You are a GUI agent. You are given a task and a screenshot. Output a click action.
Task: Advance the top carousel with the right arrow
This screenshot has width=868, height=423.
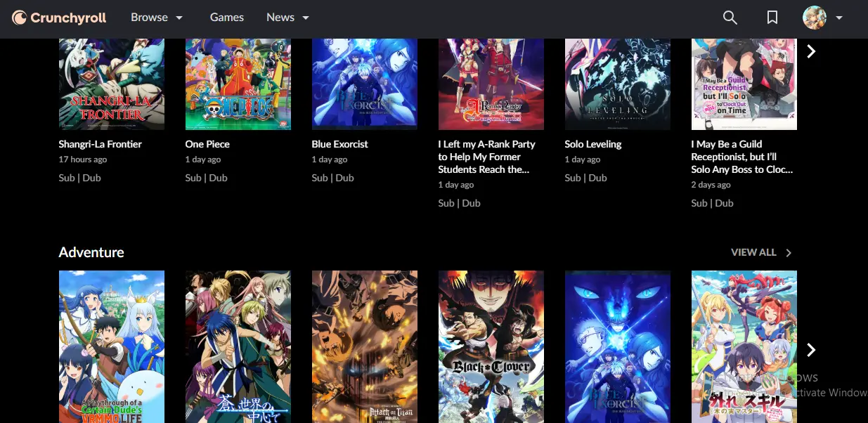(811, 51)
